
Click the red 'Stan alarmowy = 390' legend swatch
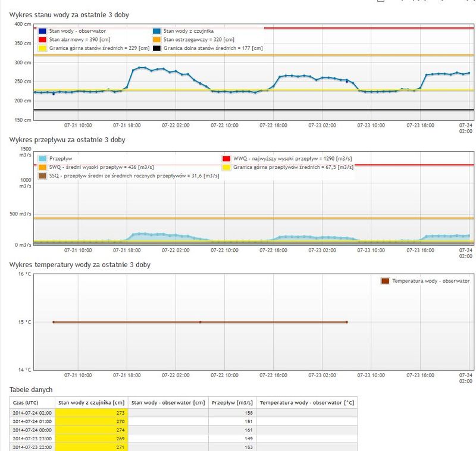click(x=43, y=39)
